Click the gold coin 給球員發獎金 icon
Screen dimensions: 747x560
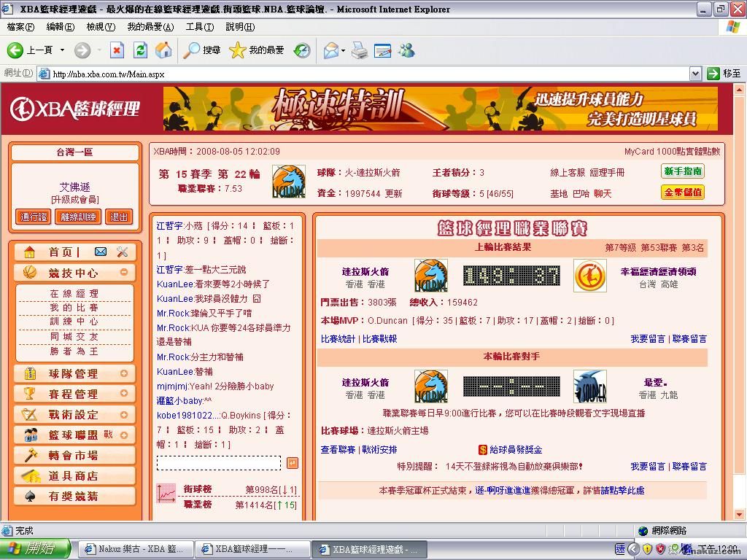click(482, 450)
